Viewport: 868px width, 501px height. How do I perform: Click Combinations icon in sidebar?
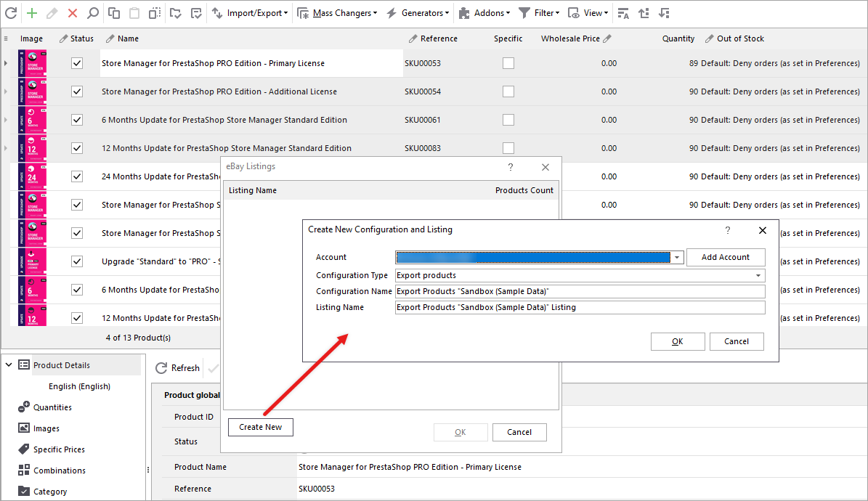pos(24,470)
